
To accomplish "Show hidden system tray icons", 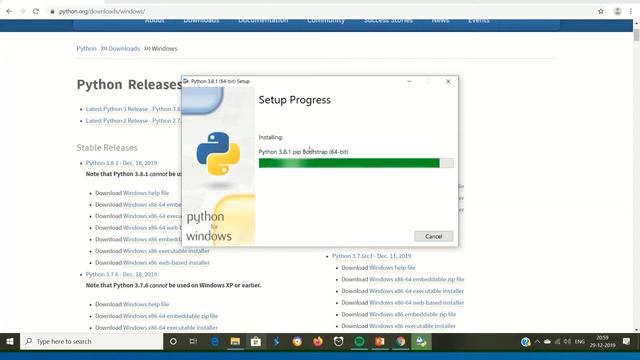I will [537, 342].
